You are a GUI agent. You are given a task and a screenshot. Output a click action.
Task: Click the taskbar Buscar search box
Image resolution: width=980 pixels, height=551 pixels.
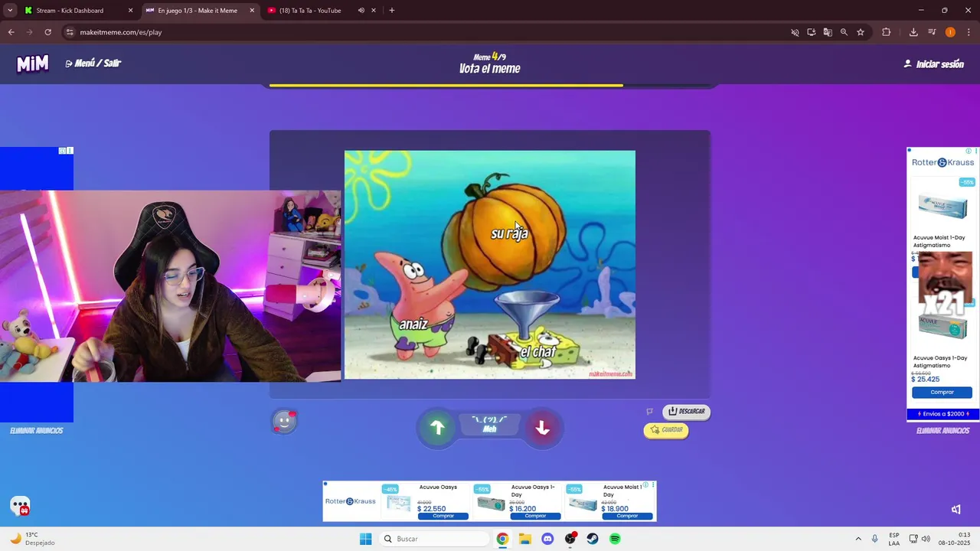[x=435, y=539]
